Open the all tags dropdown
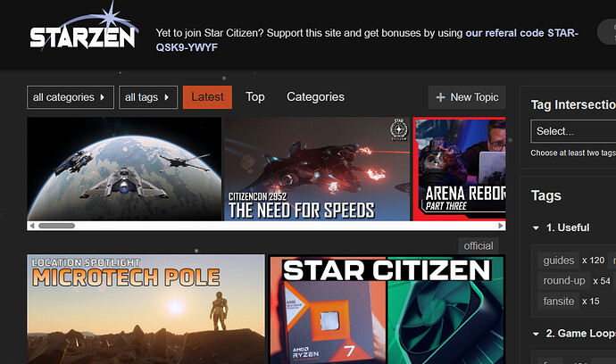The width and height of the screenshot is (616, 364). tap(148, 97)
